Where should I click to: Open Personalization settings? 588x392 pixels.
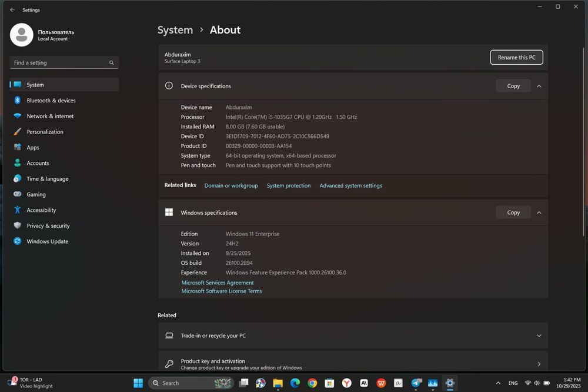64,132
